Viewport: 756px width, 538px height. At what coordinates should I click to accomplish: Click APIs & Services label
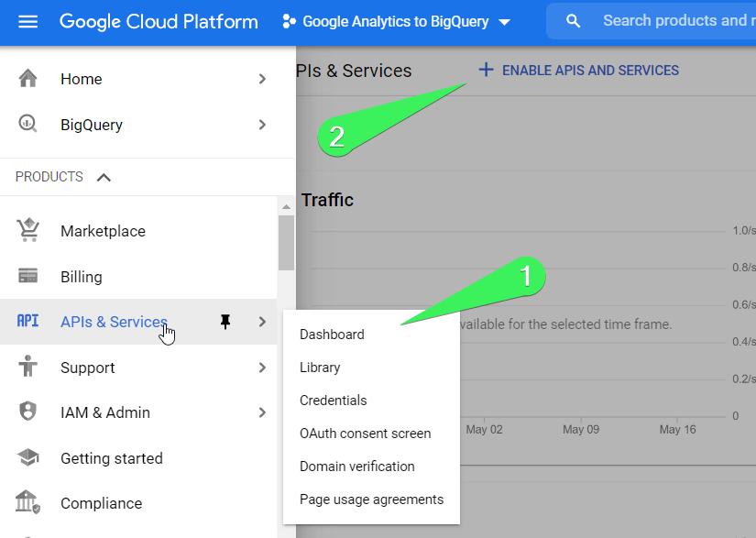114,322
